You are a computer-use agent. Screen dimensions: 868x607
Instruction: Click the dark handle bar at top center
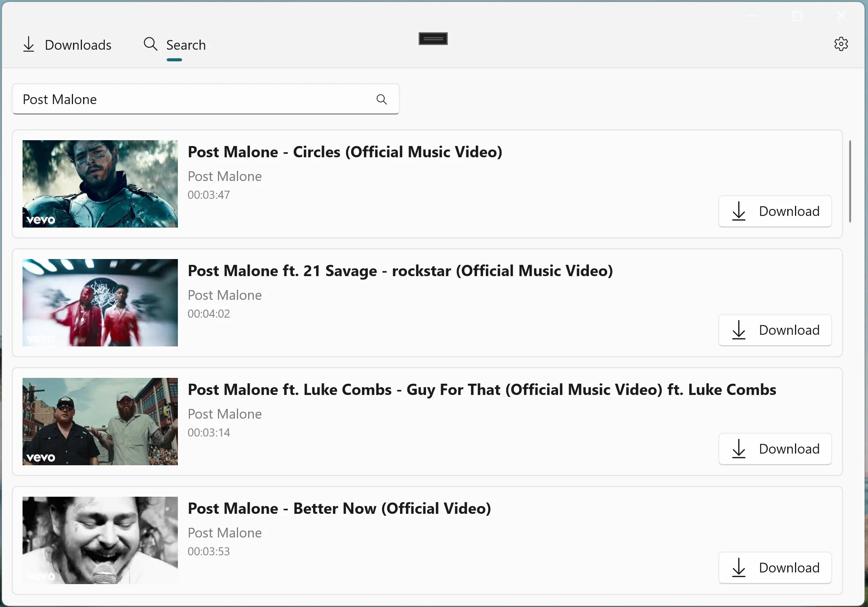(x=433, y=38)
